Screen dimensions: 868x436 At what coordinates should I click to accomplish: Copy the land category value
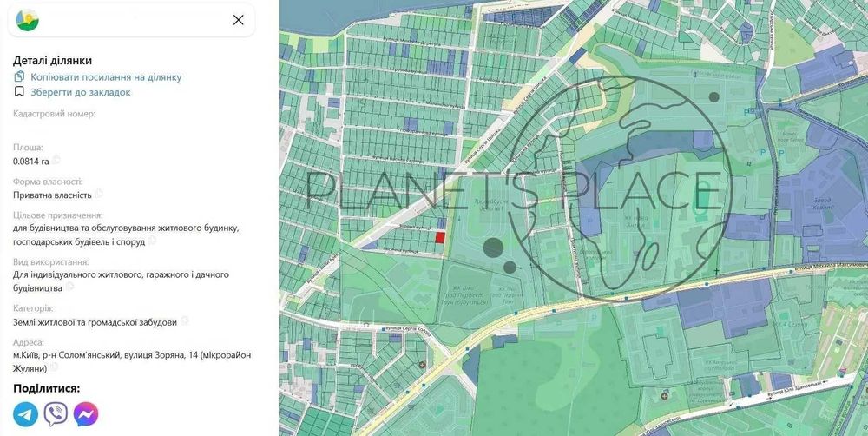tap(184, 320)
